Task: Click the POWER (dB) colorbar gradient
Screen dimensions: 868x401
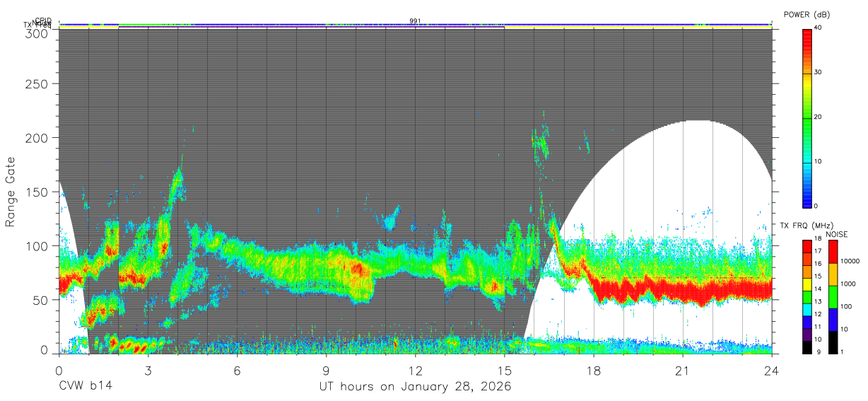Action: [x=807, y=118]
